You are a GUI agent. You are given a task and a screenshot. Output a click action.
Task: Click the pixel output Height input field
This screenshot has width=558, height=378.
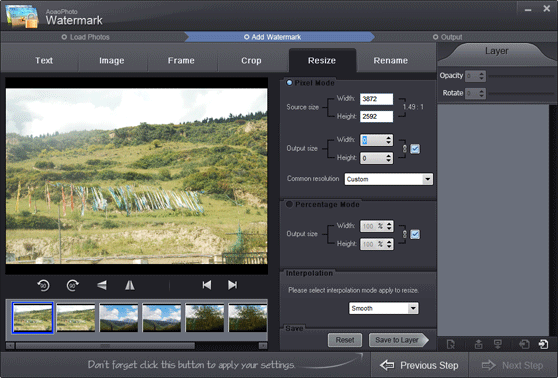coord(373,158)
